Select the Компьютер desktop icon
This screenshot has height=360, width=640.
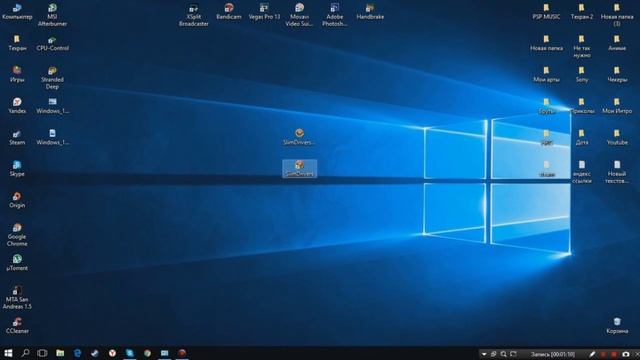coord(17,11)
